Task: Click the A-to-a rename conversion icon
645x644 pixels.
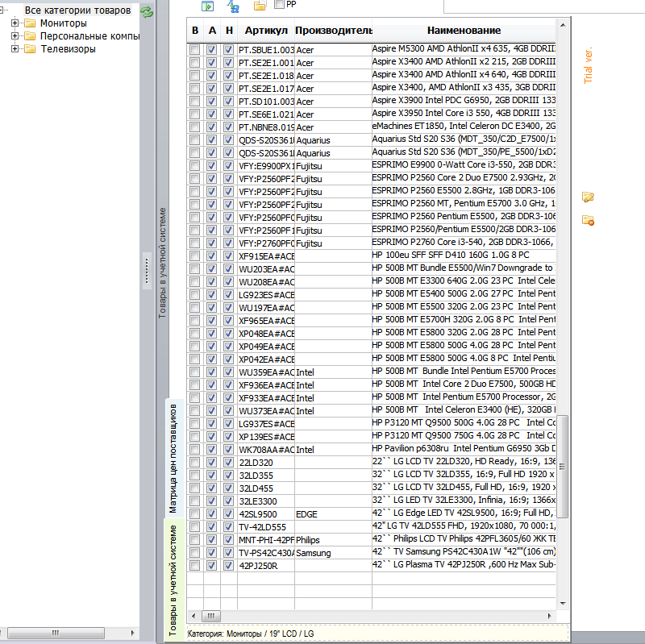Action: tap(233, 6)
